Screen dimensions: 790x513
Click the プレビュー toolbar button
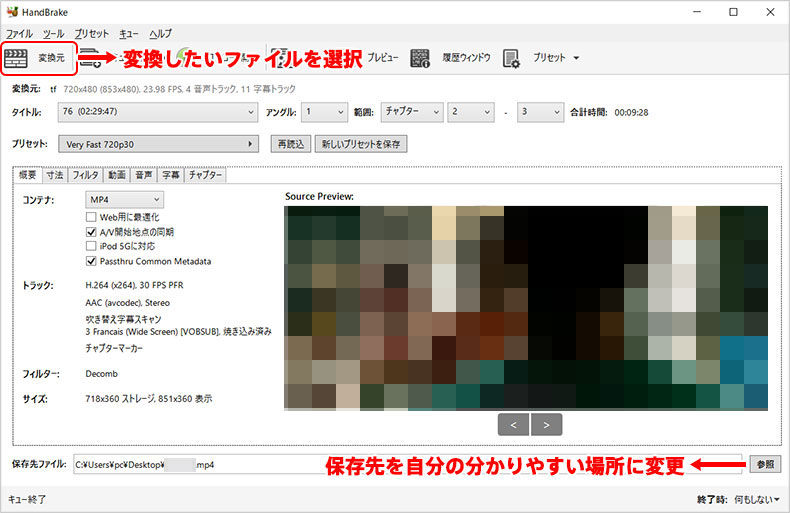[x=383, y=58]
